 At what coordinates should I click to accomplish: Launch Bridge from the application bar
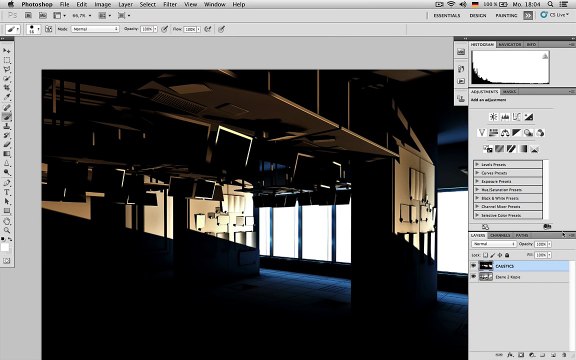pyautogui.click(x=28, y=15)
